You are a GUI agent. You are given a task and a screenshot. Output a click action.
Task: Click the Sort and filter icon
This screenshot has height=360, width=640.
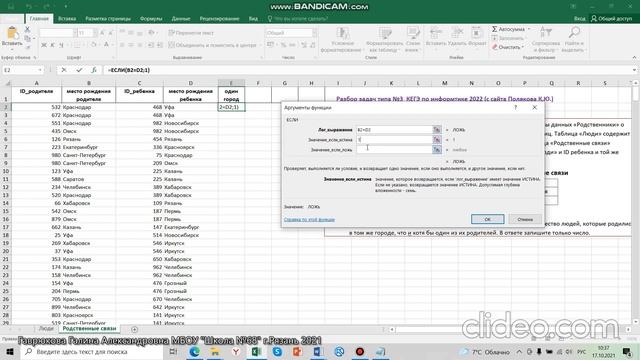[545, 33]
